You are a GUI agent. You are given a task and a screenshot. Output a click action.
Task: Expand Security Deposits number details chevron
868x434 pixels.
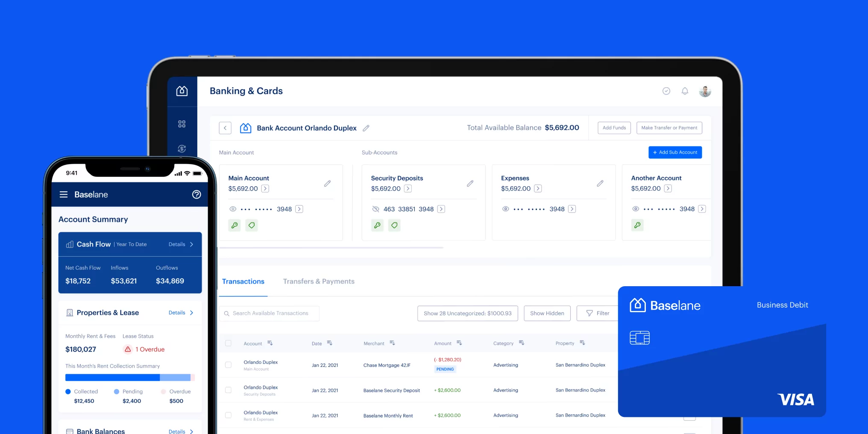pos(441,209)
